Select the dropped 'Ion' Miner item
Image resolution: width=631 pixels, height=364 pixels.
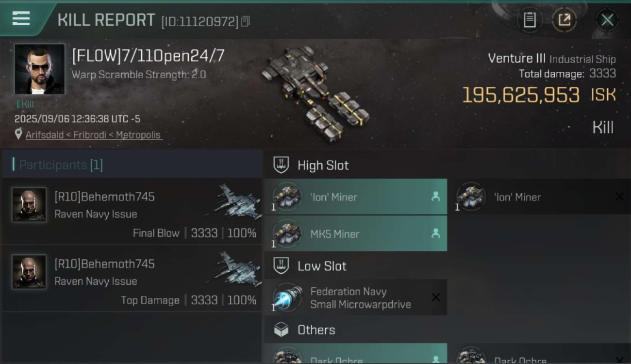pos(356,197)
